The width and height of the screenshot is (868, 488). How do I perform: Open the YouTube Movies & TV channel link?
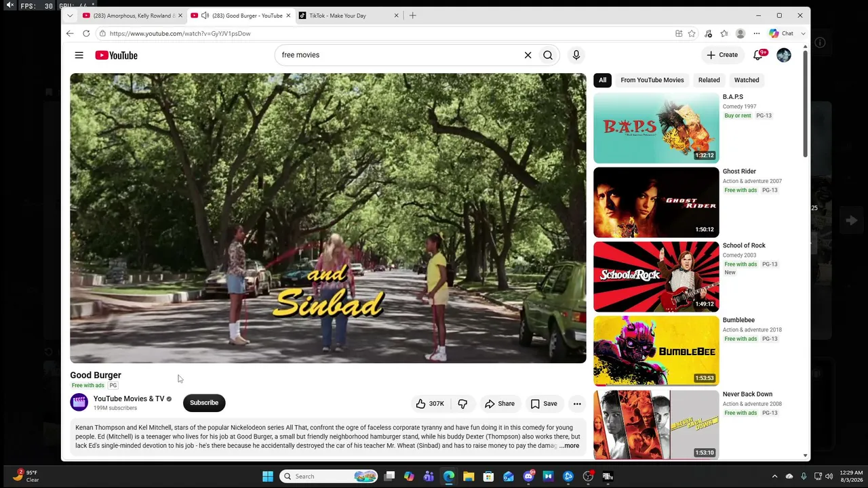click(x=129, y=399)
